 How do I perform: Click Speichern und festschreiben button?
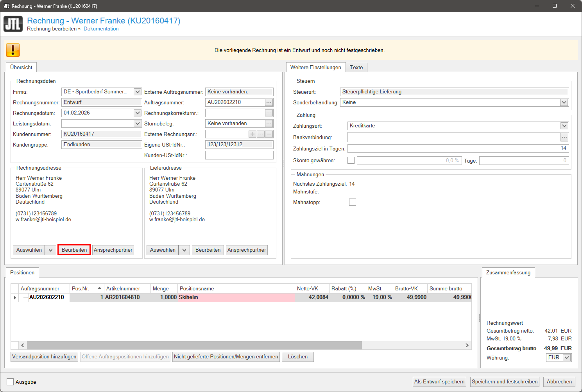[505, 382]
